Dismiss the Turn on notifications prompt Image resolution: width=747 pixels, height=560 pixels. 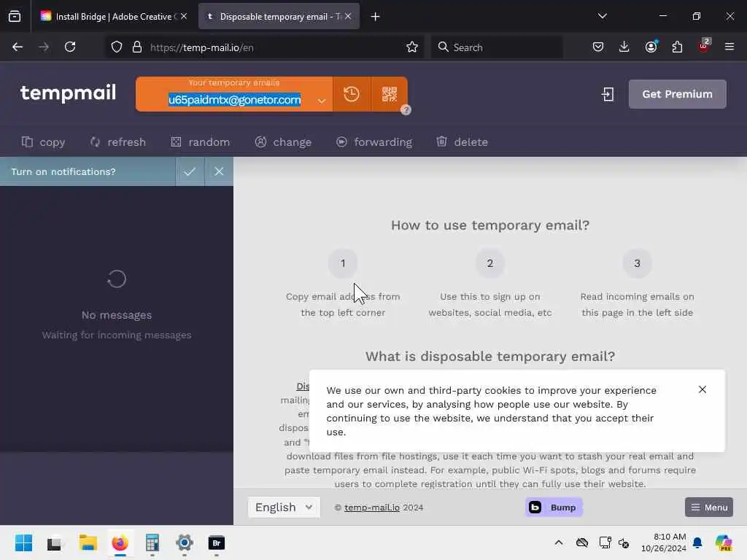click(219, 171)
